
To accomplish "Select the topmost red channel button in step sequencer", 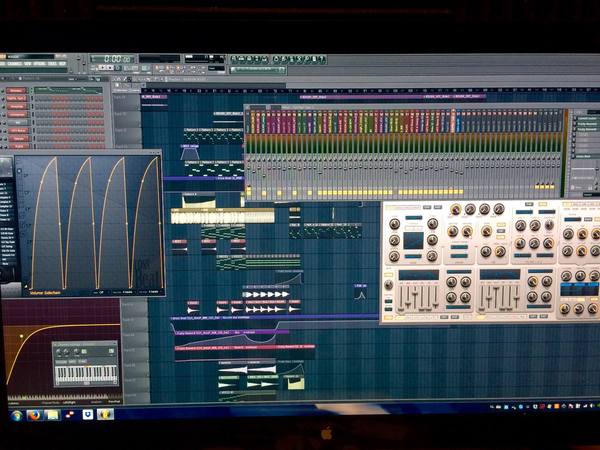I will (x=16, y=91).
